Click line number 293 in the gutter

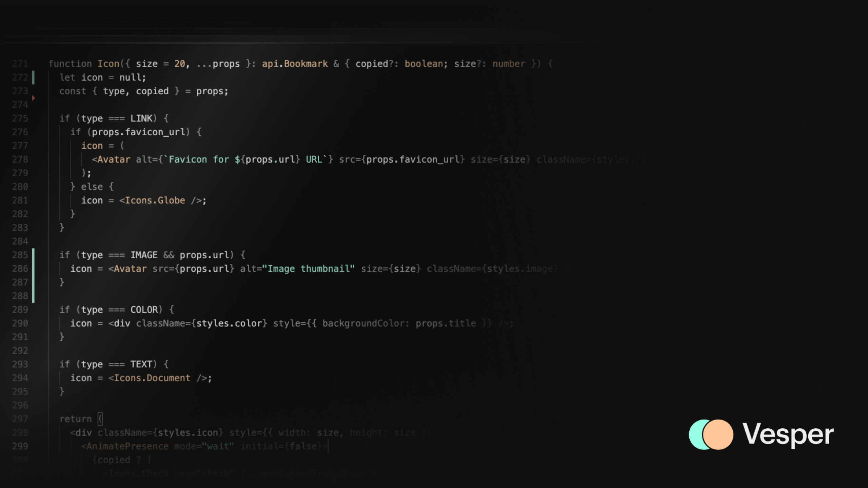20,364
